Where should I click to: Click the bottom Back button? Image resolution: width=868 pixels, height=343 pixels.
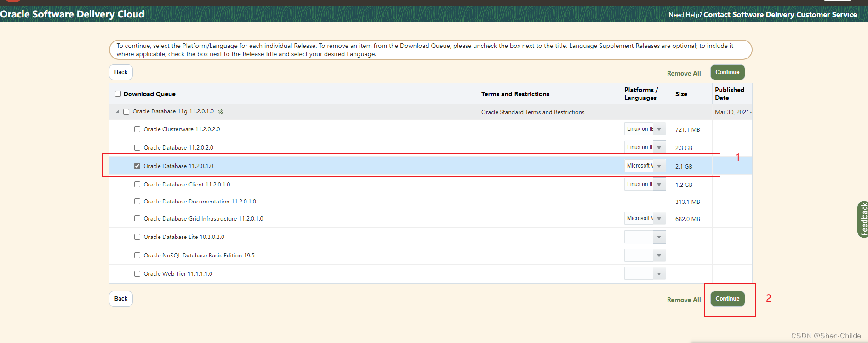pyautogui.click(x=121, y=299)
